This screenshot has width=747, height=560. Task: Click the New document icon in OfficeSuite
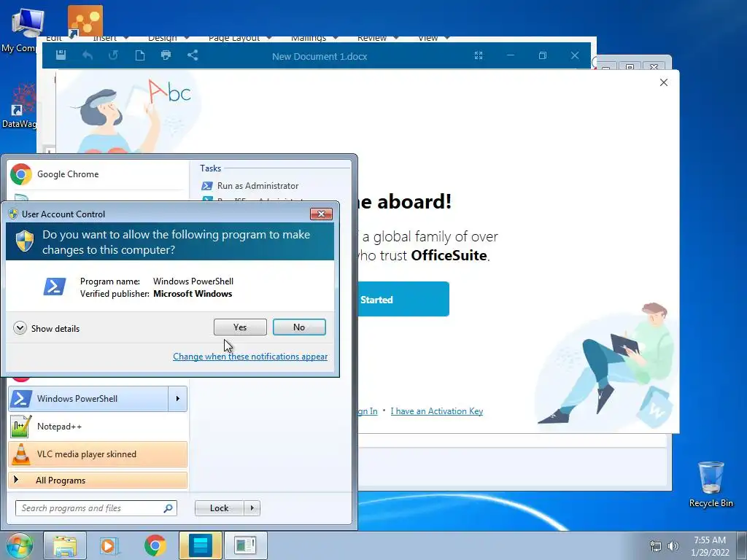tap(139, 55)
